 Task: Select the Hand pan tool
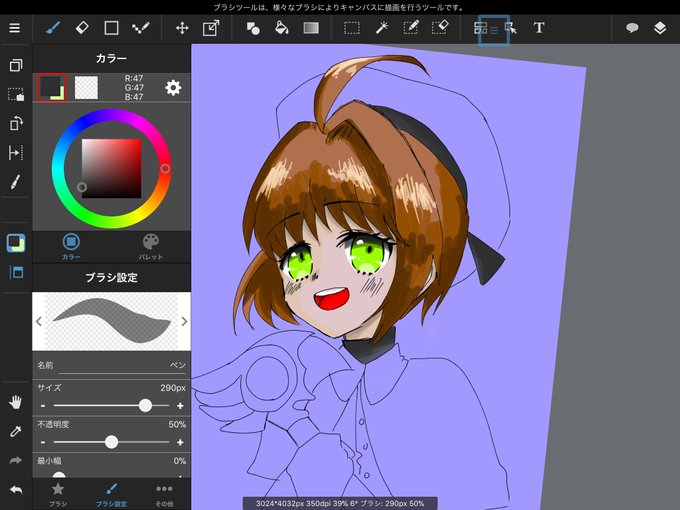click(x=16, y=402)
